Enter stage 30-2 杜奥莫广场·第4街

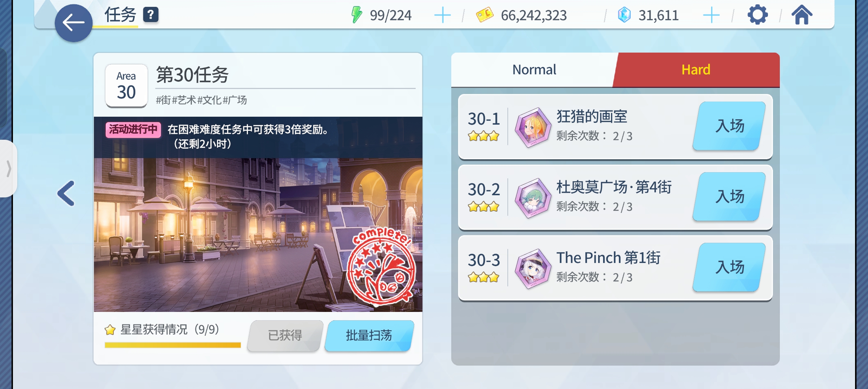click(729, 197)
